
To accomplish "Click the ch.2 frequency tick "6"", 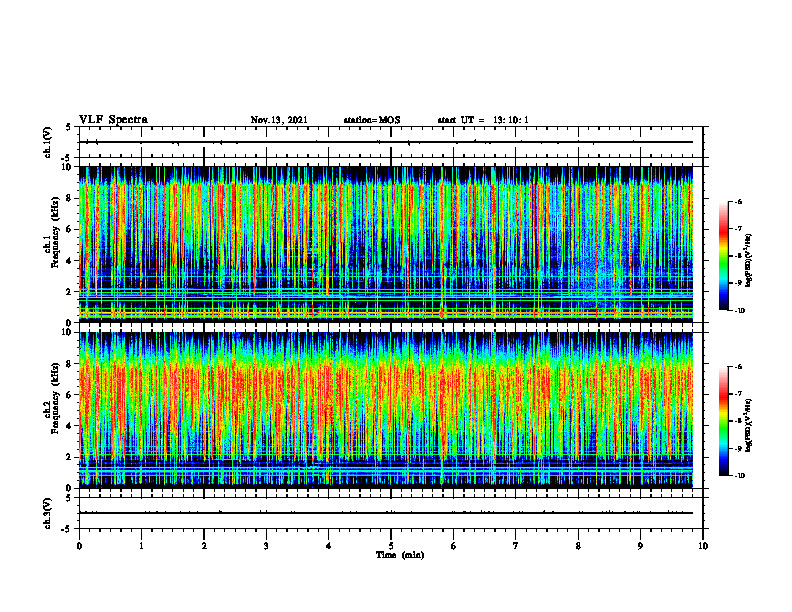I will [69, 395].
